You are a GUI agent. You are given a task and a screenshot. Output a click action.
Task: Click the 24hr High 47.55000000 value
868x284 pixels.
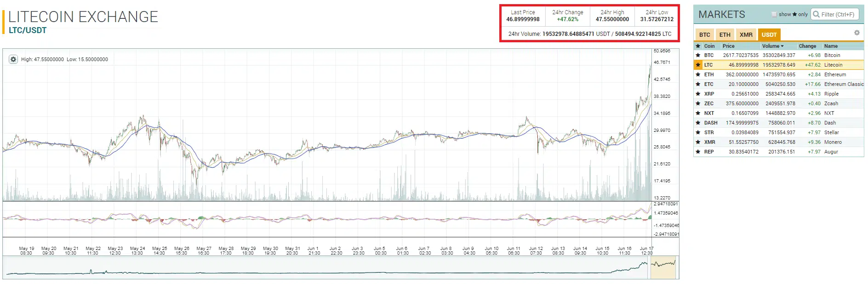[612, 19]
